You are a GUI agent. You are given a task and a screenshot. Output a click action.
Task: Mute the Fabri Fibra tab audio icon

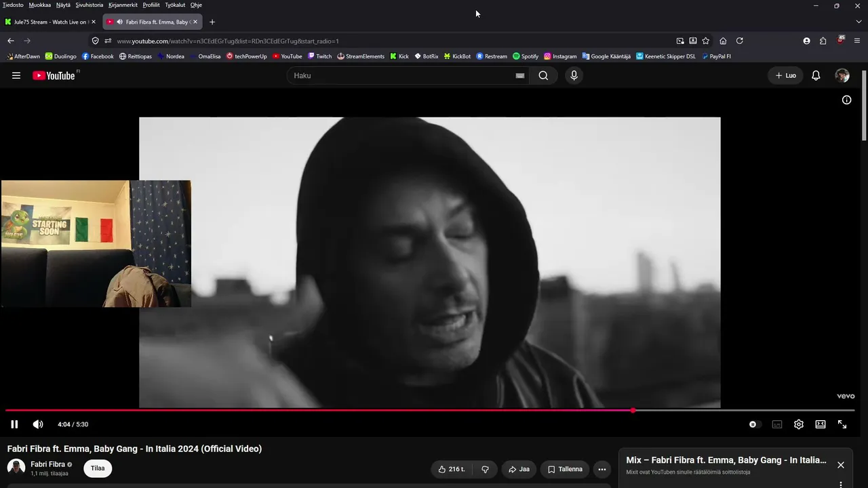[x=119, y=22]
